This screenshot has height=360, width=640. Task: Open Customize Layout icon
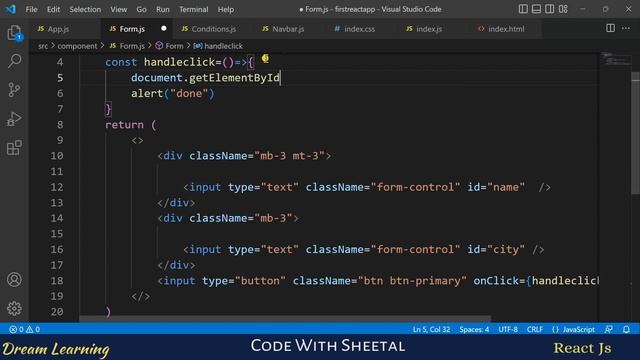563,9
